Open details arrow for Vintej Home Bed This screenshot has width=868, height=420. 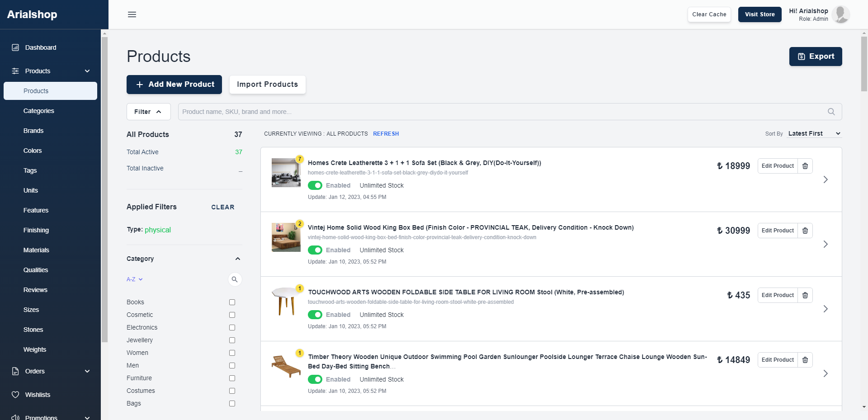(826, 244)
